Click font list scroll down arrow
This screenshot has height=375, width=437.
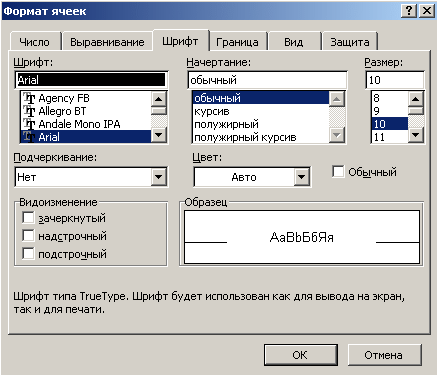pos(159,135)
